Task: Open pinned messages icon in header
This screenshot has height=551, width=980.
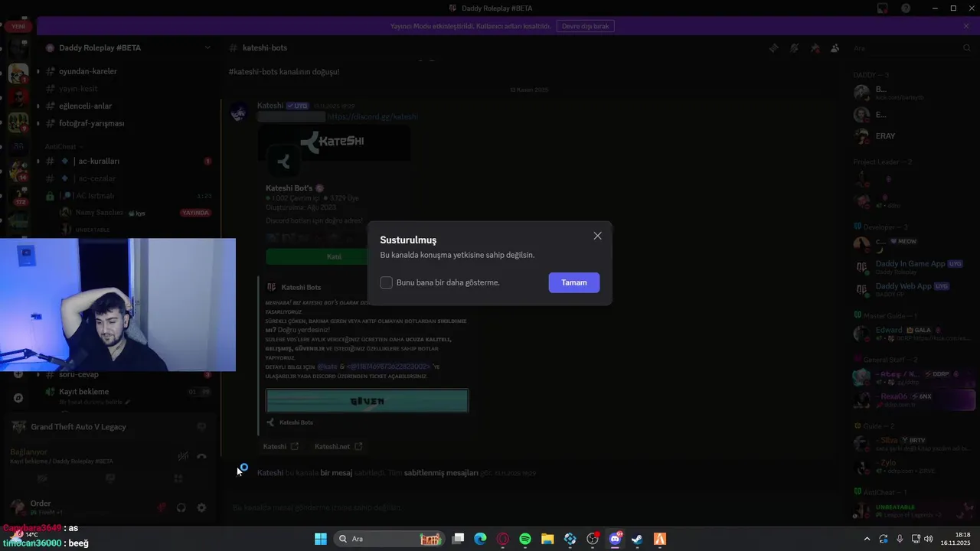Action: pyautogui.click(x=815, y=48)
